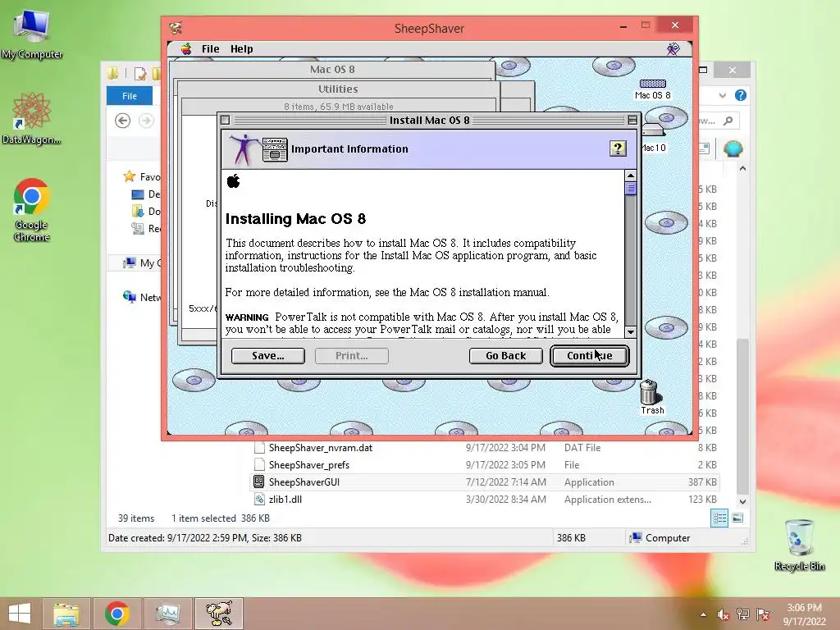Click the Explorer Back arrow button
Screen dimensions: 840x630
(123, 121)
